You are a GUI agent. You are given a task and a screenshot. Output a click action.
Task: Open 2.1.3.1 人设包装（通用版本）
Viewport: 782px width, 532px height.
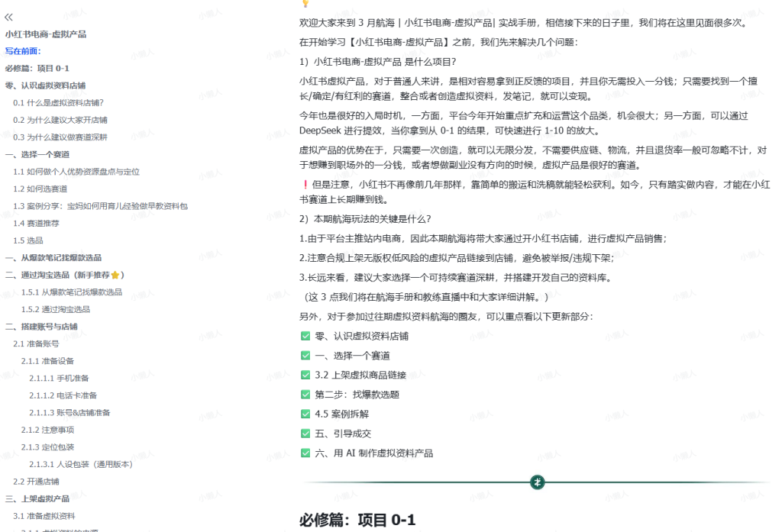[x=81, y=464]
